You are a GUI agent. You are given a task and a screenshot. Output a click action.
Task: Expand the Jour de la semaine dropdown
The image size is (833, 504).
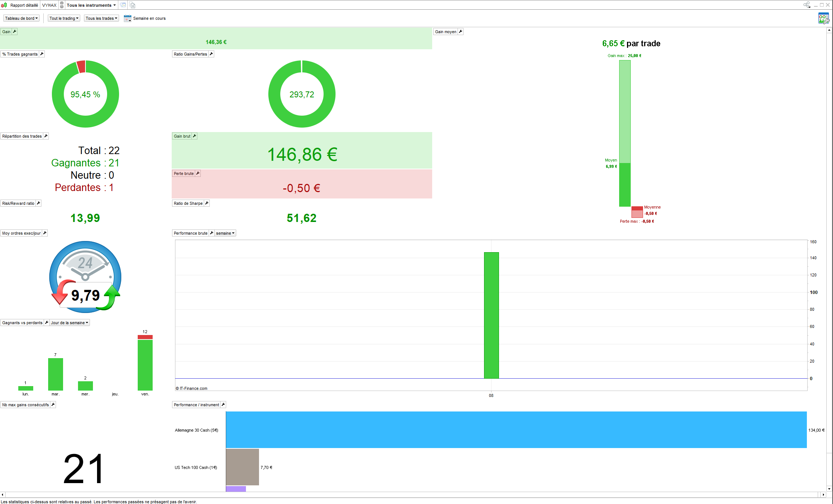pos(69,323)
